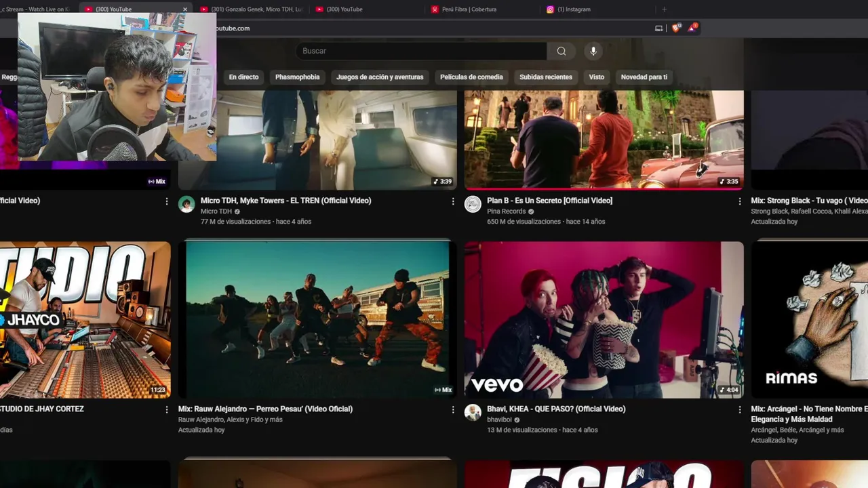
Task: Select the En directo filter chip
Action: pyautogui.click(x=243, y=77)
